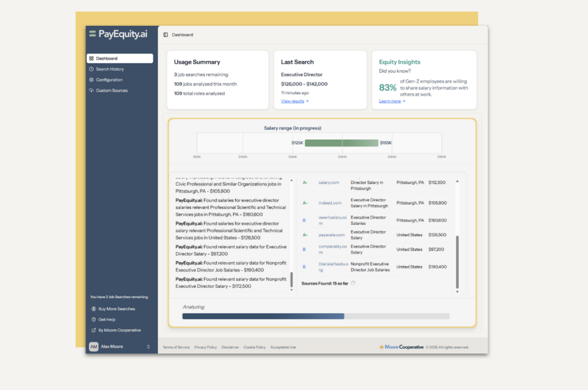Open Configuration in the sidebar
The height and width of the screenshot is (390, 588).
click(109, 80)
